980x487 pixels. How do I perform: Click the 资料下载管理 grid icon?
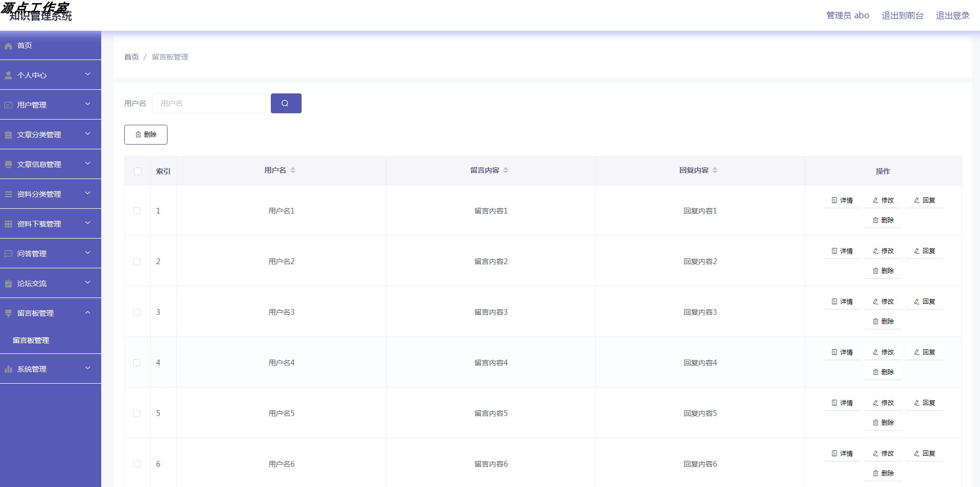pyautogui.click(x=8, y=223)
